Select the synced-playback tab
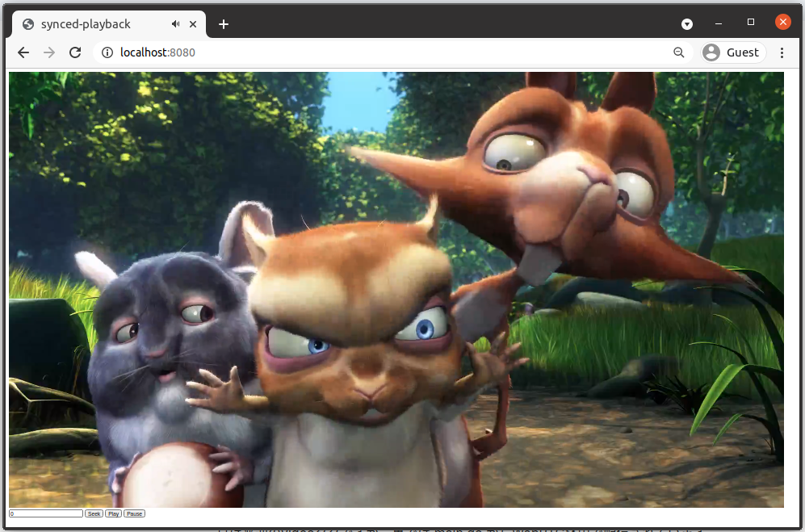805x532 pixels. pyautogui.click(x=109, y=24)
